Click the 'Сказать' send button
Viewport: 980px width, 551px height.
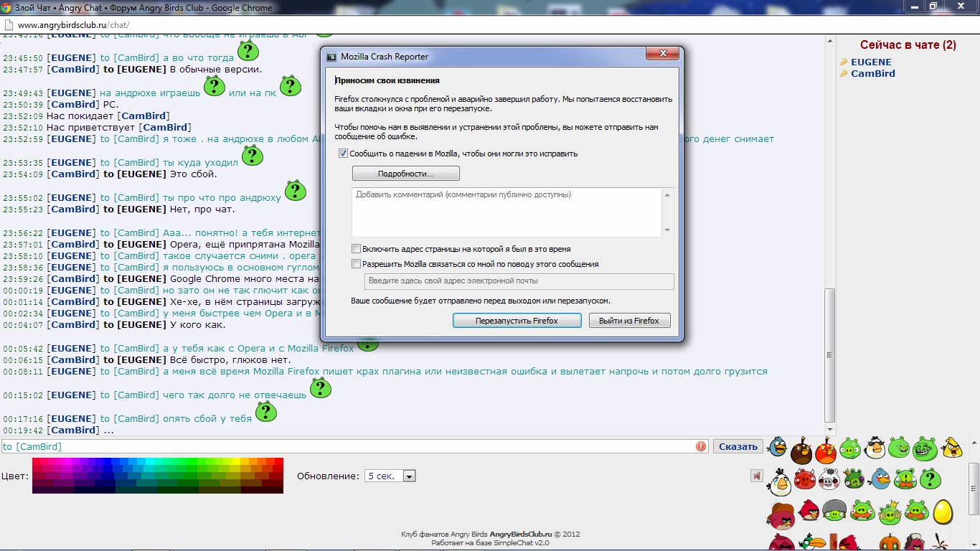point(738,446)
